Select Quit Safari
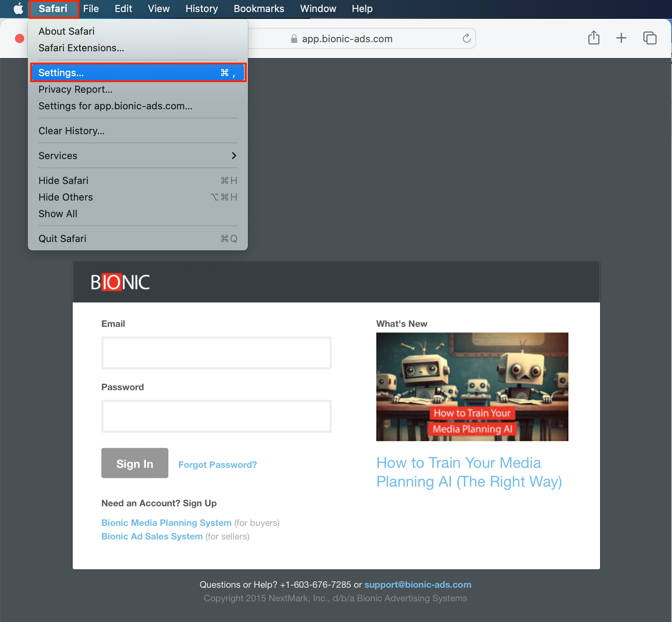The width and height of the screenshot is (672, 622). tap(63, 239)
